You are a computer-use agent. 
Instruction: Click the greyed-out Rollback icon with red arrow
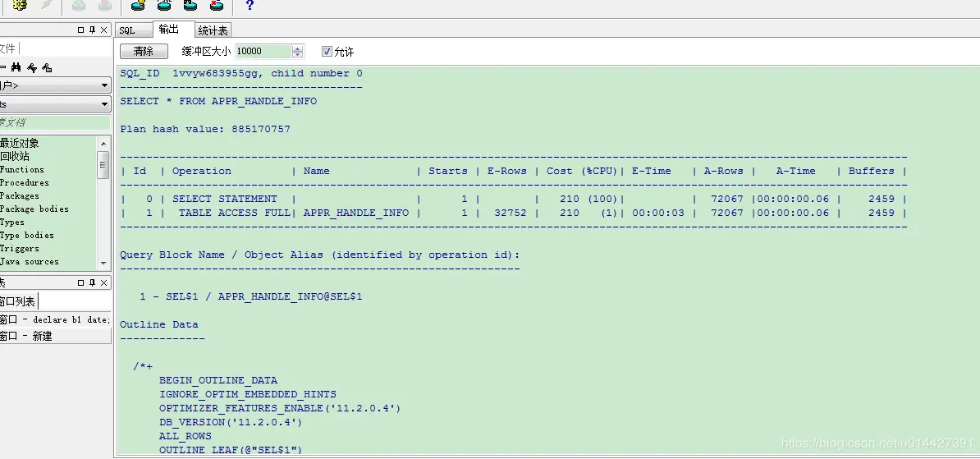point(105,5)
